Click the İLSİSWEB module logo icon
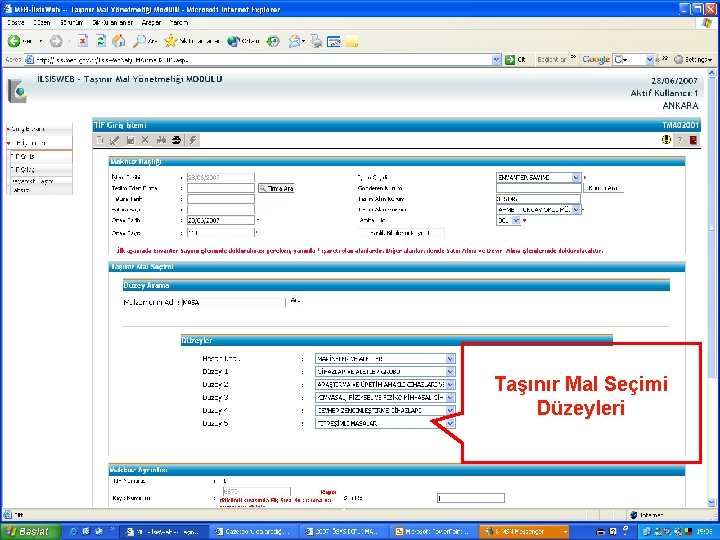 pos(18,91)
